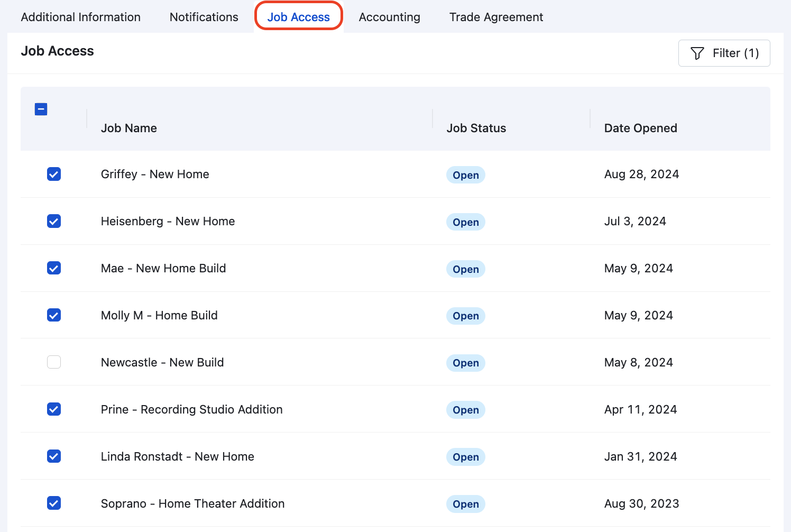Click the date Jul 3, 2024
This screenshot has width=791, height=532.
click(x=635, y=221)
